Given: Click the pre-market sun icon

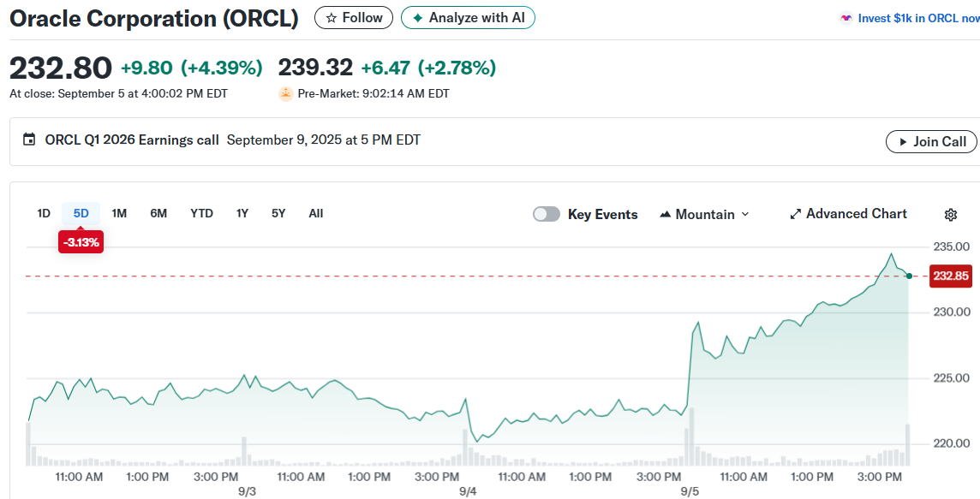Looking at the screenshot, I should (x=285, y=94).
